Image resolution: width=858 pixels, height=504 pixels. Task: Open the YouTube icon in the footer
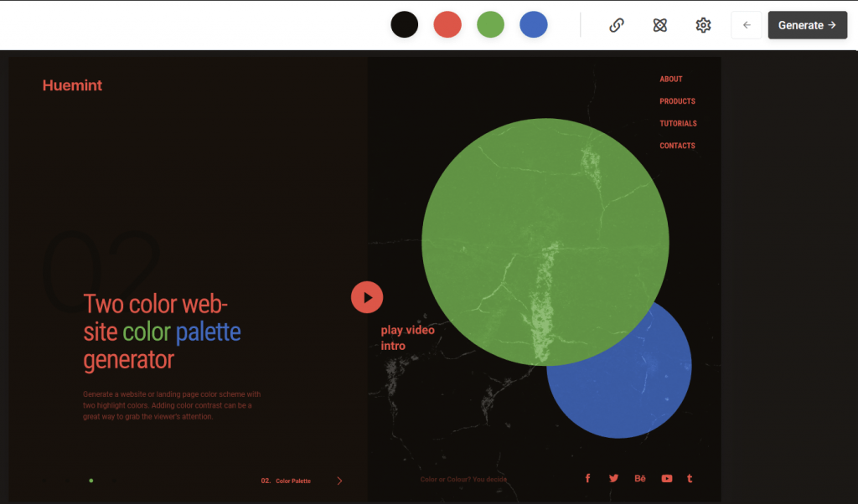coord(666,477)
